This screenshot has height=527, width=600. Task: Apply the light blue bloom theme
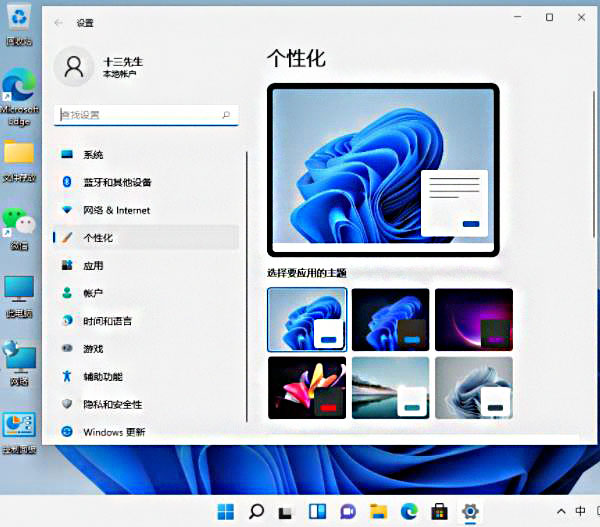tap(307, 320)
